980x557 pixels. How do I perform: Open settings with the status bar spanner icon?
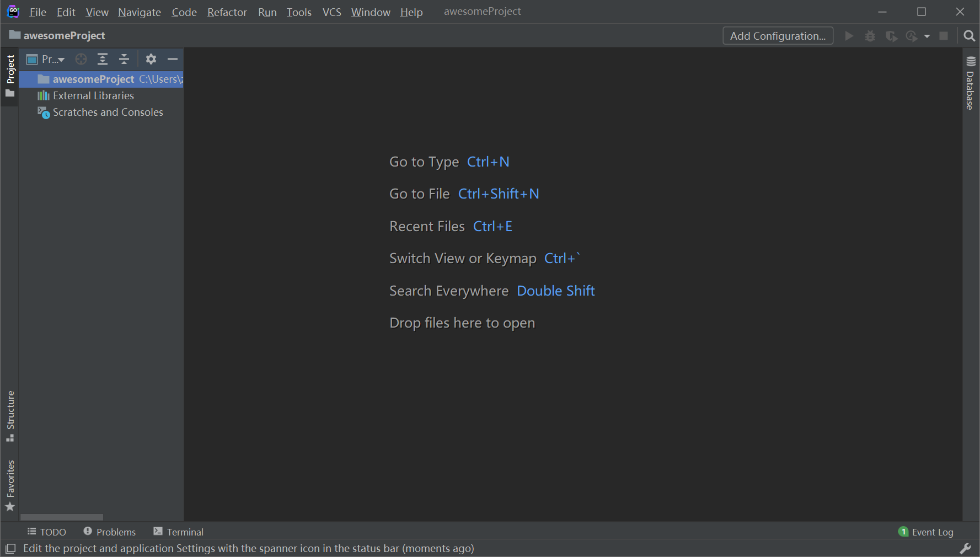965,548
